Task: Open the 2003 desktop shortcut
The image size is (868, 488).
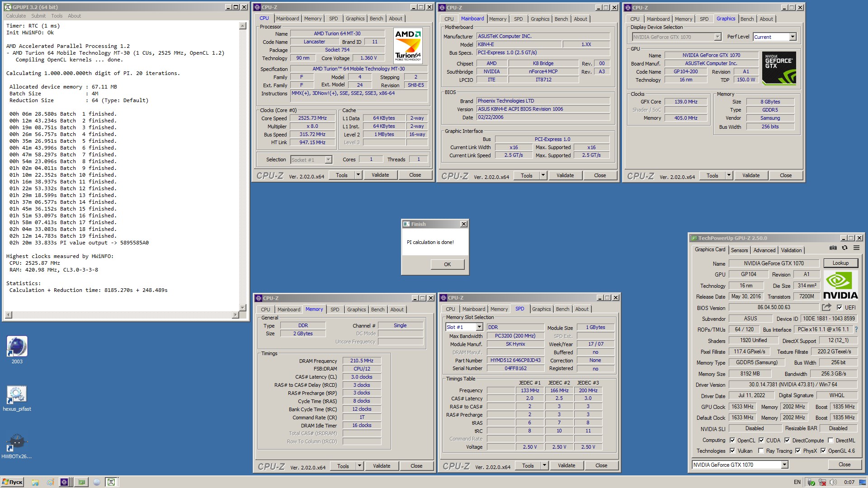Action: coord(17,350)
